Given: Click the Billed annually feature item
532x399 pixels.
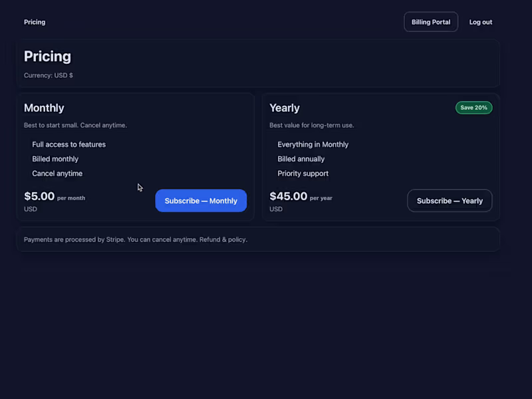Looking at the screenshot, I should 300,159.
